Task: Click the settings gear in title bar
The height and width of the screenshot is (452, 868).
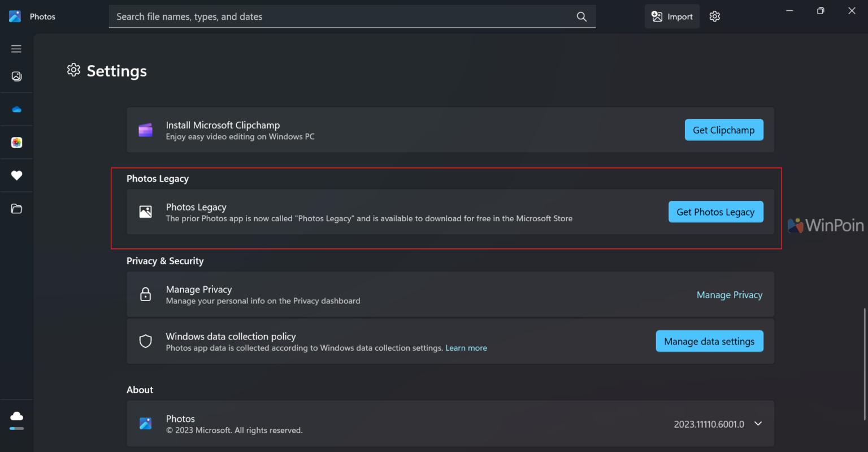Action: click(714, 16)
